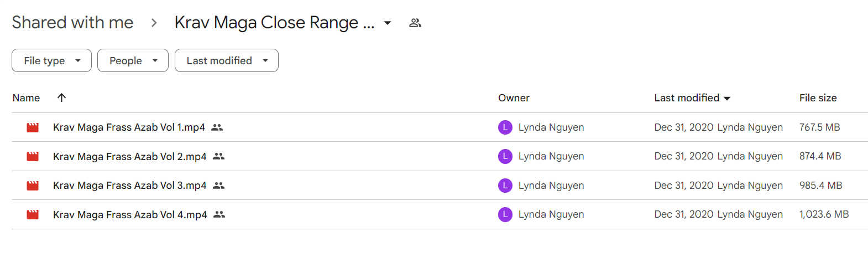Click the Owner column header
The height and width of the screenshot is (257, 868).
tap(514, 98)
